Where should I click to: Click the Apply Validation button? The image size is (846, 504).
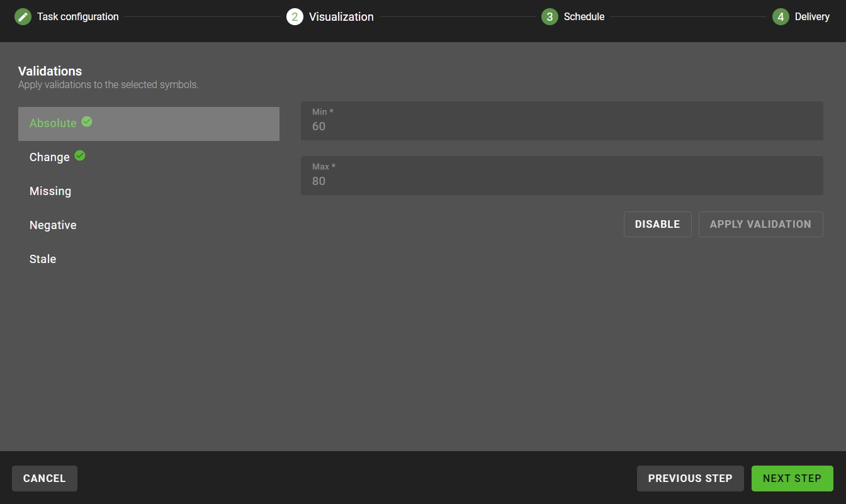click(x=760, y=224)
